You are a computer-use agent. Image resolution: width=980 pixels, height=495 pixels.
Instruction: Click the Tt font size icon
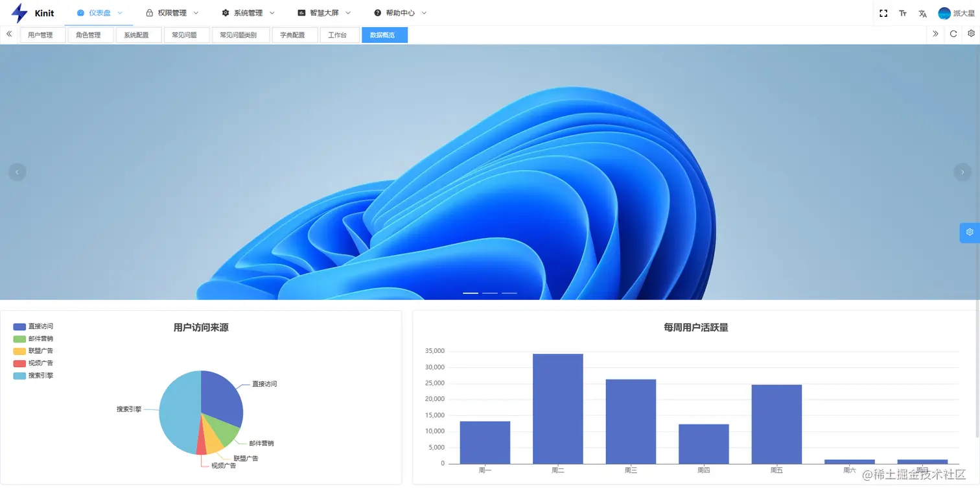[x=902, y=12]
